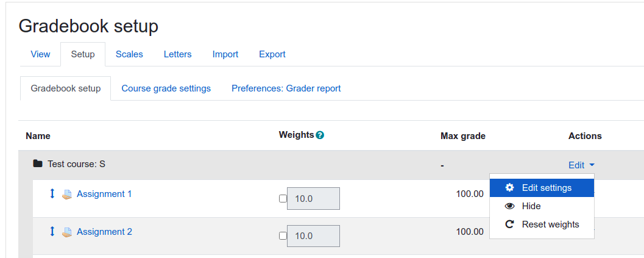Screen dimensions: 644x258
Task: Choose Reset weights from the menu
Action: click(542, 224)
